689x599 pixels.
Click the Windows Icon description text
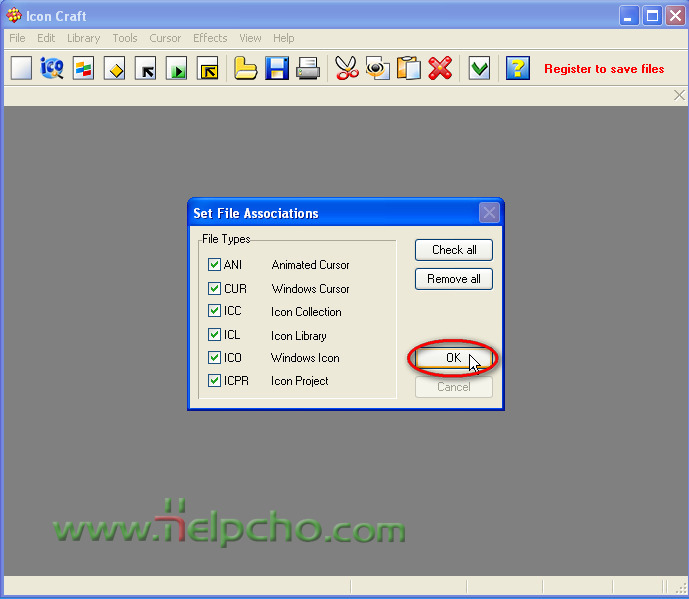point(305,358)
